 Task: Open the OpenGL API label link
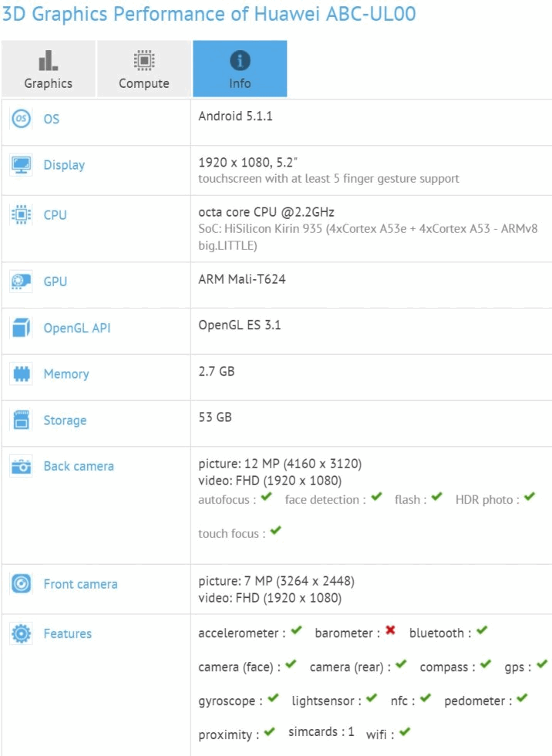(x=77, y=329)
